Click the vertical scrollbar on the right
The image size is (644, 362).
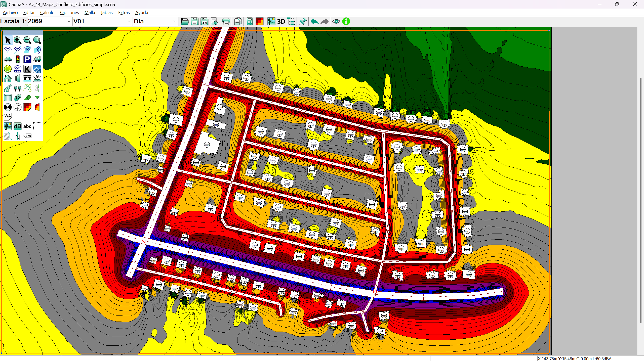[641, 200]
